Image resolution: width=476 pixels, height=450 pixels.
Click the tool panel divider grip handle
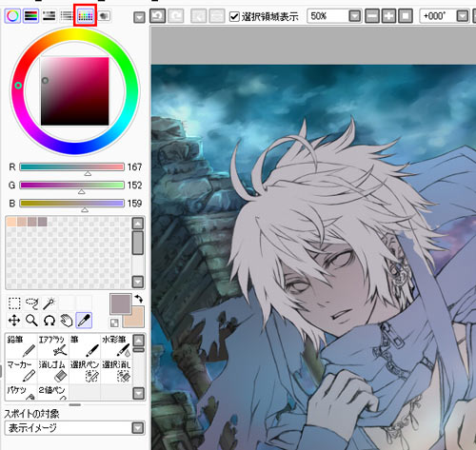(x=75, y=405)
